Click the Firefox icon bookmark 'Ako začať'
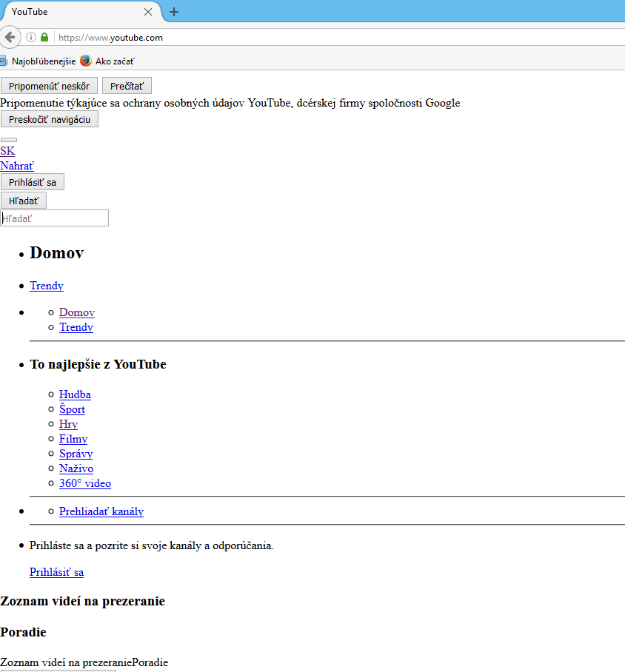 (x=107, y=61)
